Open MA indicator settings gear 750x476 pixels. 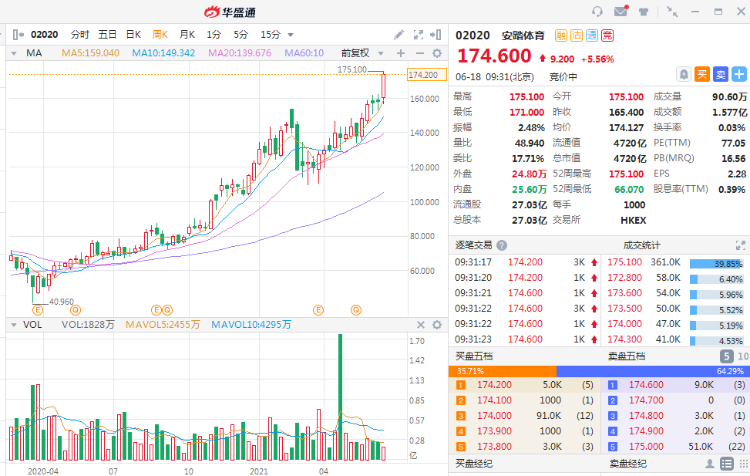(437, 53)
